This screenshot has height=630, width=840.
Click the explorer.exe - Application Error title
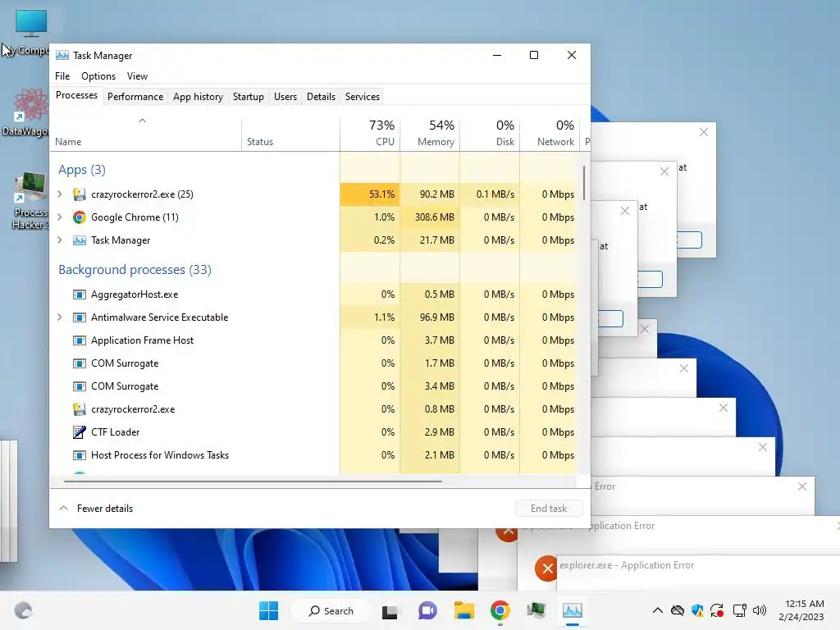pyautogui.click(x=627, y=565)
